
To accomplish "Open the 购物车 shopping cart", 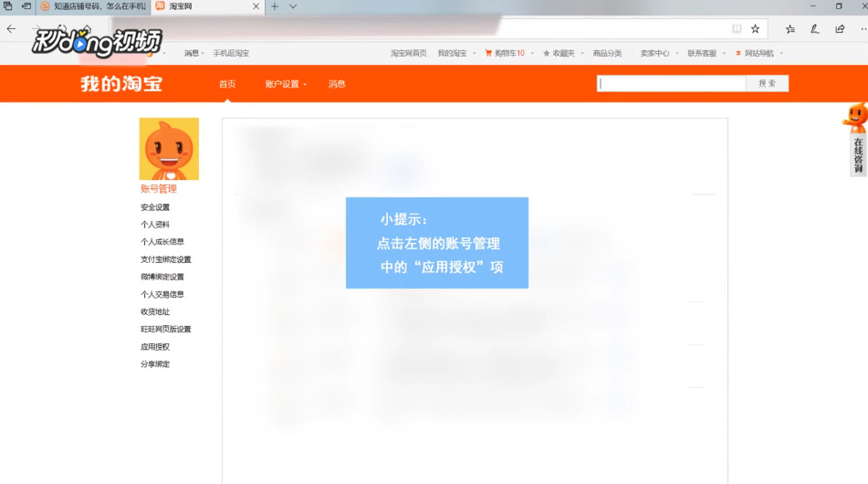I will point(505,53).
